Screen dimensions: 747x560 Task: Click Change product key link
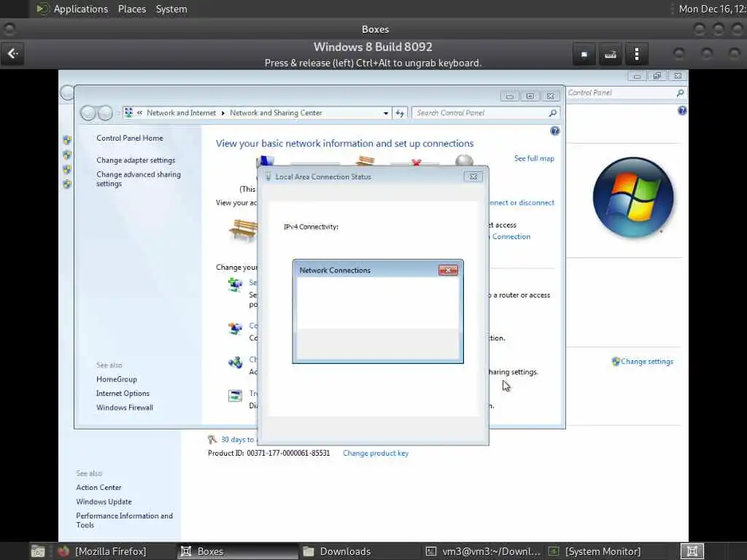tap(376, 454)
